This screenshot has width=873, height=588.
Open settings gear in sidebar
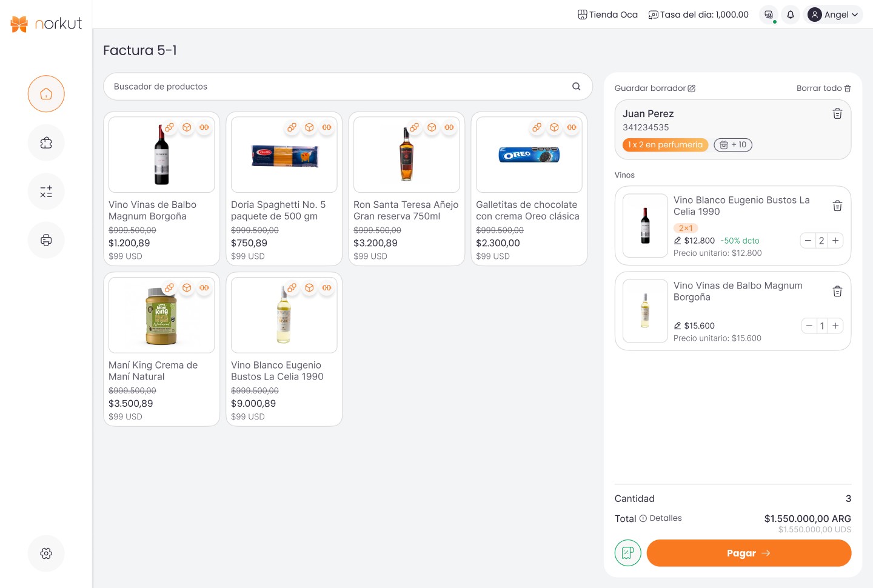(46, 553)
